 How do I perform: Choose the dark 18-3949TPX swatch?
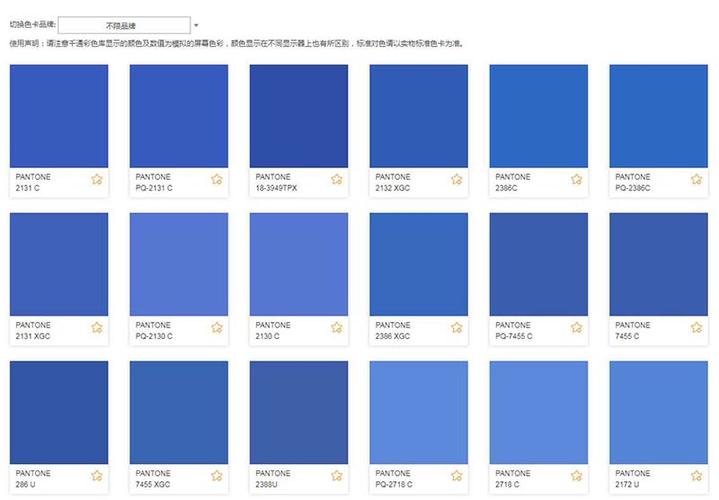click(x=299, y=116)
